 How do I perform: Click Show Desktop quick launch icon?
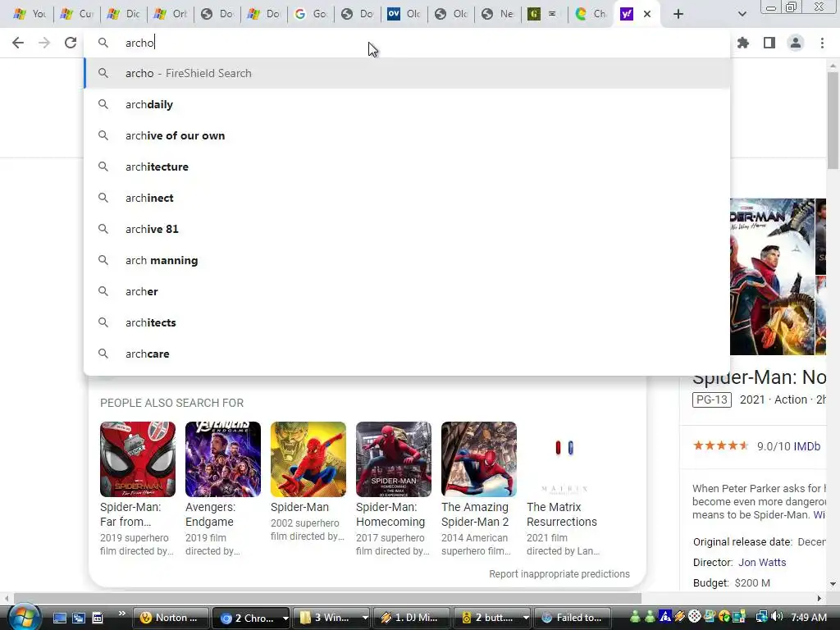click(x=60, y=618)
